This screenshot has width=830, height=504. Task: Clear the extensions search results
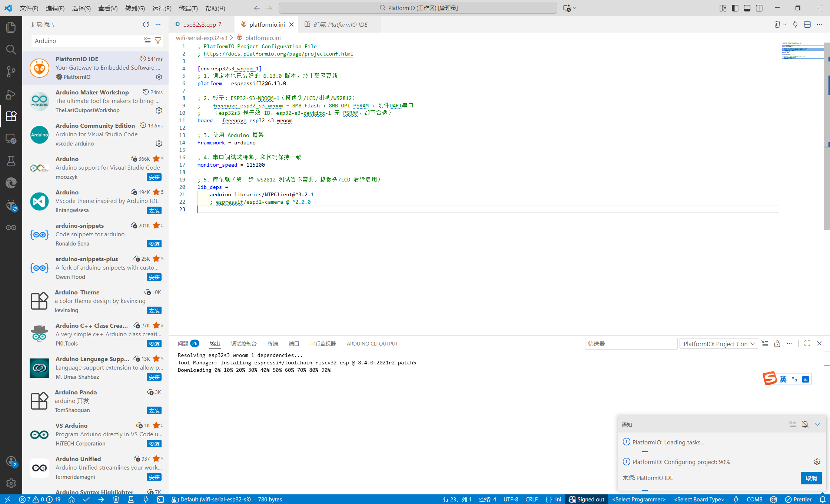pyautogui.click(x=147, y=40)
